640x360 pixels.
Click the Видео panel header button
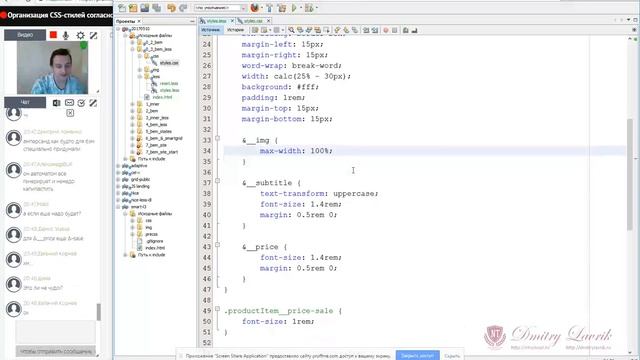point(25,35)
